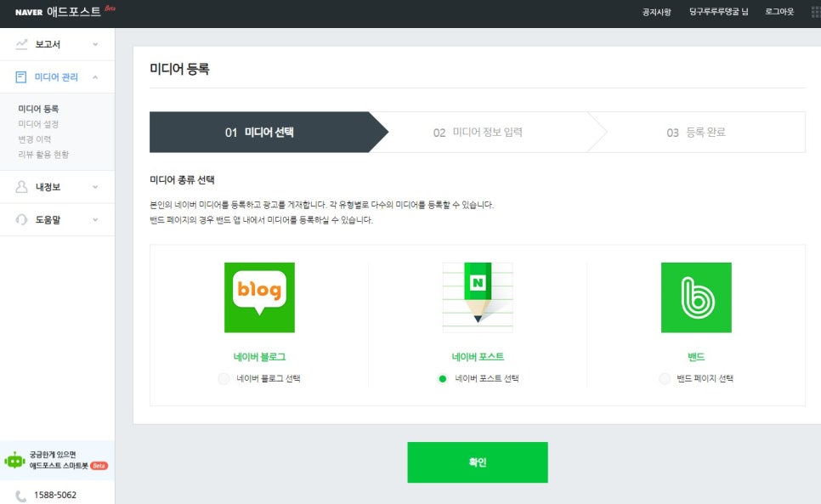
Task: Go to 리뷰 활용 현황 submenu item
Action: click(x=43, y=155)
